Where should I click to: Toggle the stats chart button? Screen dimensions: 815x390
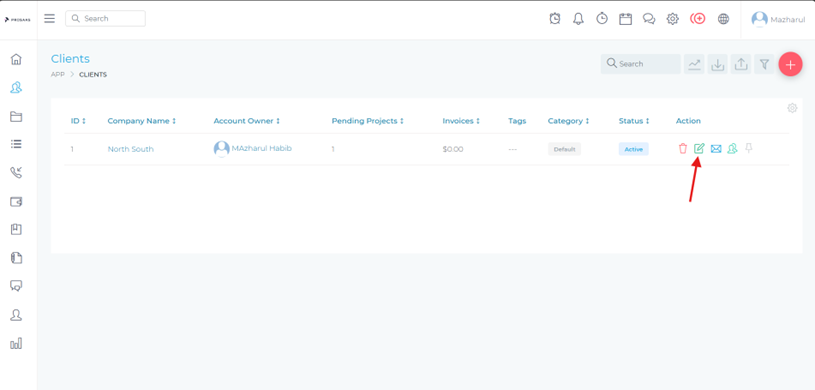click(694, 64)
